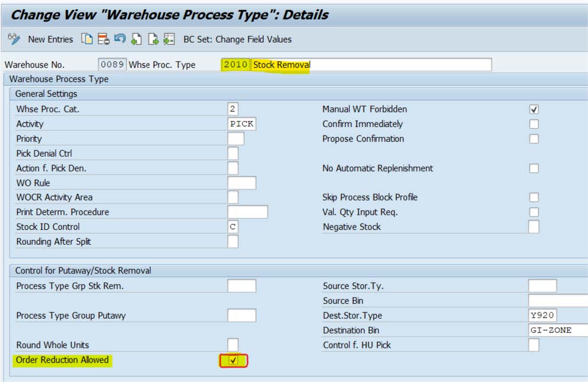Image resolution: width=588 pixels, height=382 pixels.
Task: Tick the No Automatic Replenishment checkbox
Action: pos(534,169)
